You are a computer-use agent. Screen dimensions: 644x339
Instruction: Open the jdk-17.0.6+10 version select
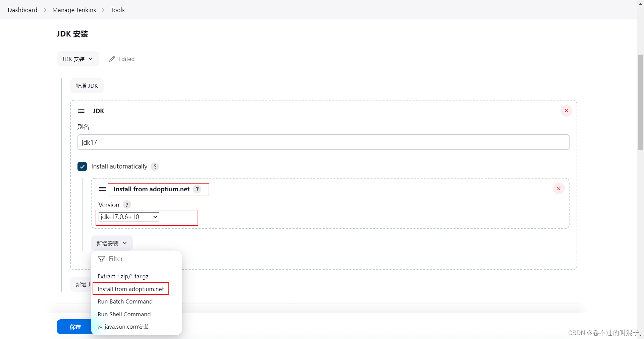[129, 217]
